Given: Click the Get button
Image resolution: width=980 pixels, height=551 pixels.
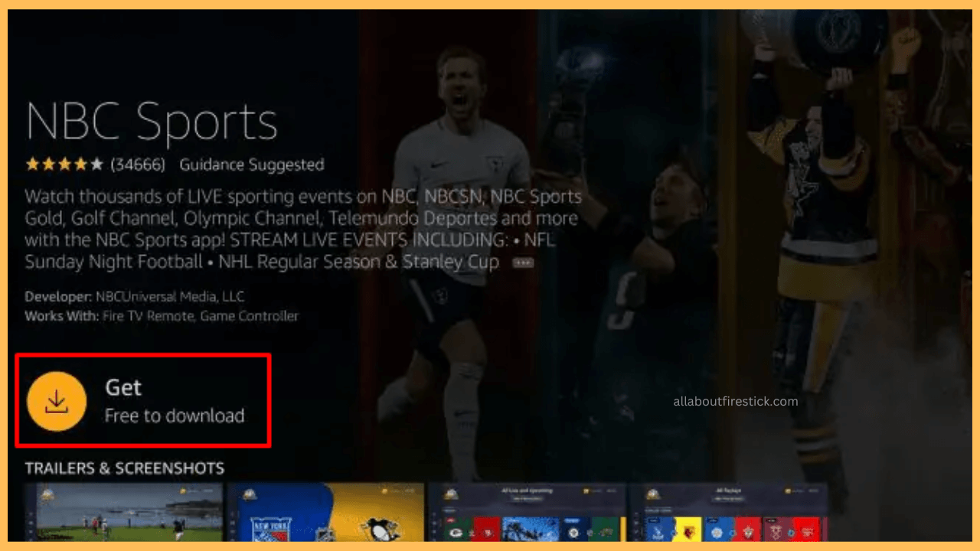Looking at the screenshot, I should pyautogui.click(x=143, y=399).
